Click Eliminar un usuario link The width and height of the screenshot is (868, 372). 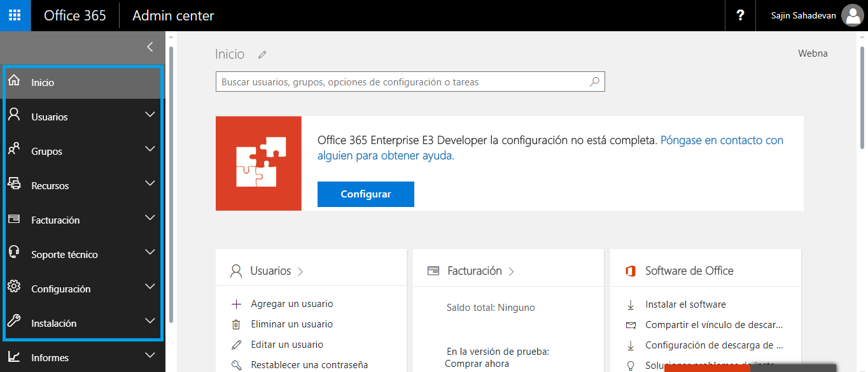coord(291,324)
